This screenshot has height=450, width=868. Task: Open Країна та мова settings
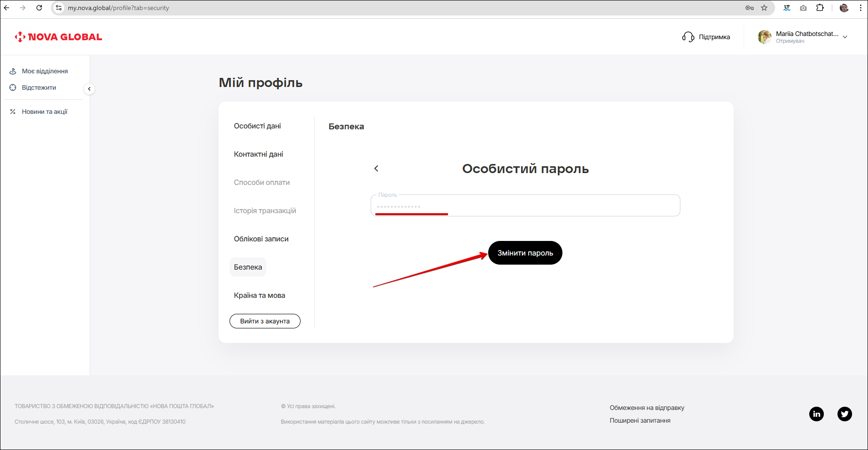click(x=259, y=296)
